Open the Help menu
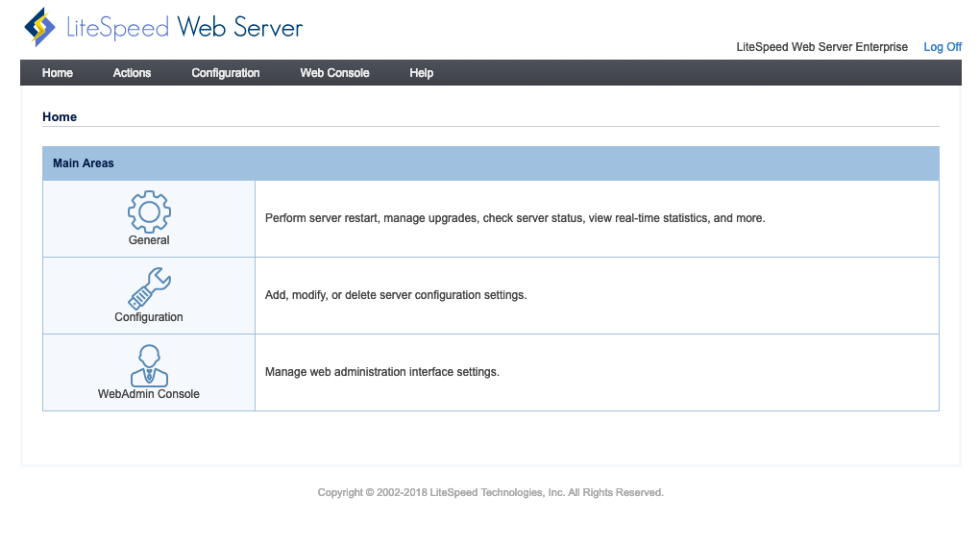The height and width of the screenshot is (546, 980). pyautogui.click(x=421, y=73)
